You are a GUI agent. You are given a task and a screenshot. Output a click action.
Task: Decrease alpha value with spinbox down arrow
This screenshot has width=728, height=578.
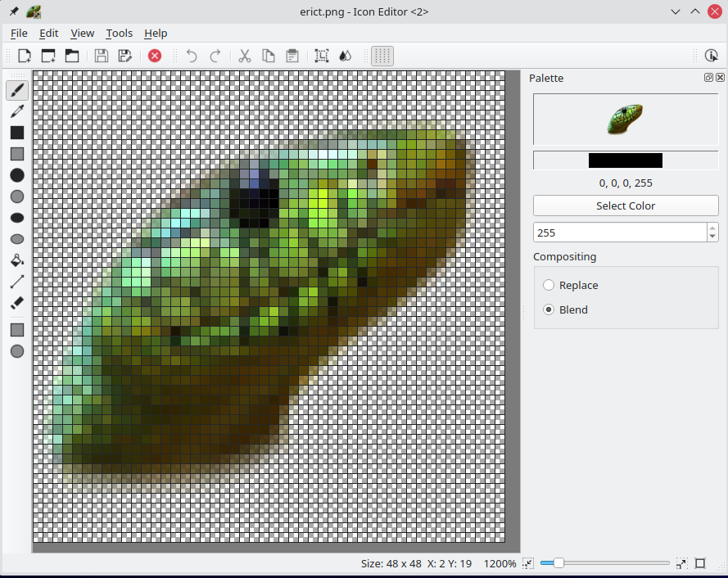(712, 237)
